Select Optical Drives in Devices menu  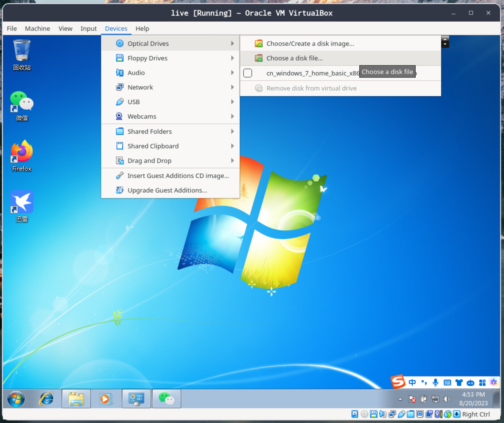[170, 43]
